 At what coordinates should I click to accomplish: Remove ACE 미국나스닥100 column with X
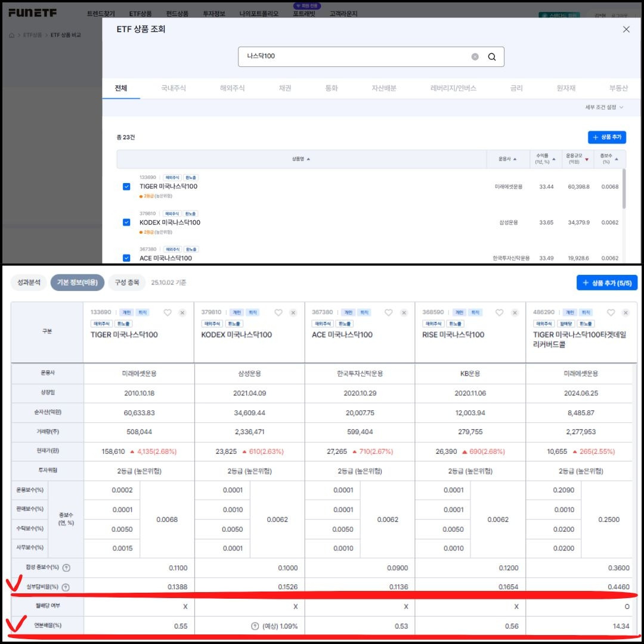click(x=404, y=313)
